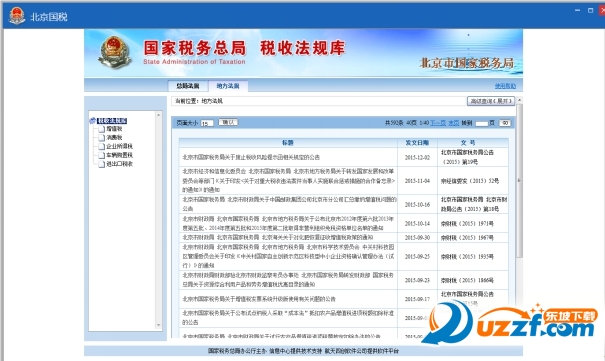Open the 使用帮助 help link
The image size is (605, 361).
pos(505,86)
